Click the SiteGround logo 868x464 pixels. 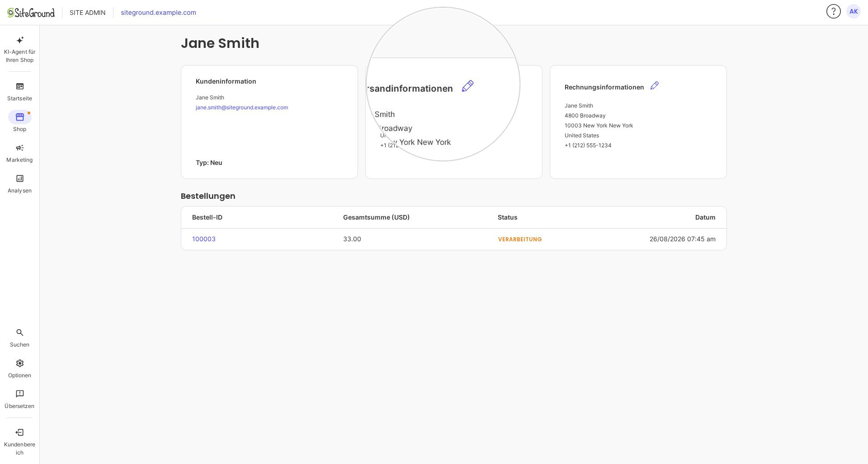click(x=31, y=13)
